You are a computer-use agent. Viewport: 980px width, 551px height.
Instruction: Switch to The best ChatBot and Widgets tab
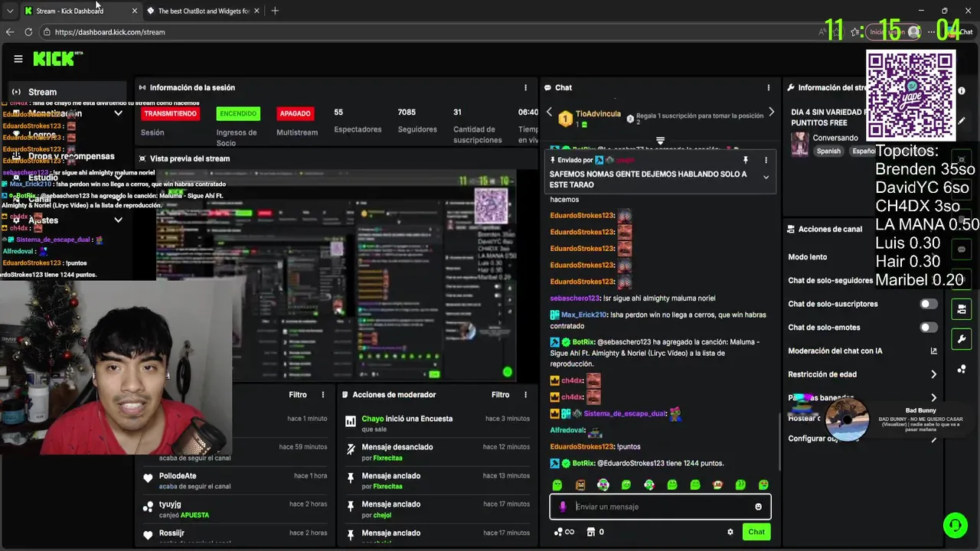tap(204, 11)
